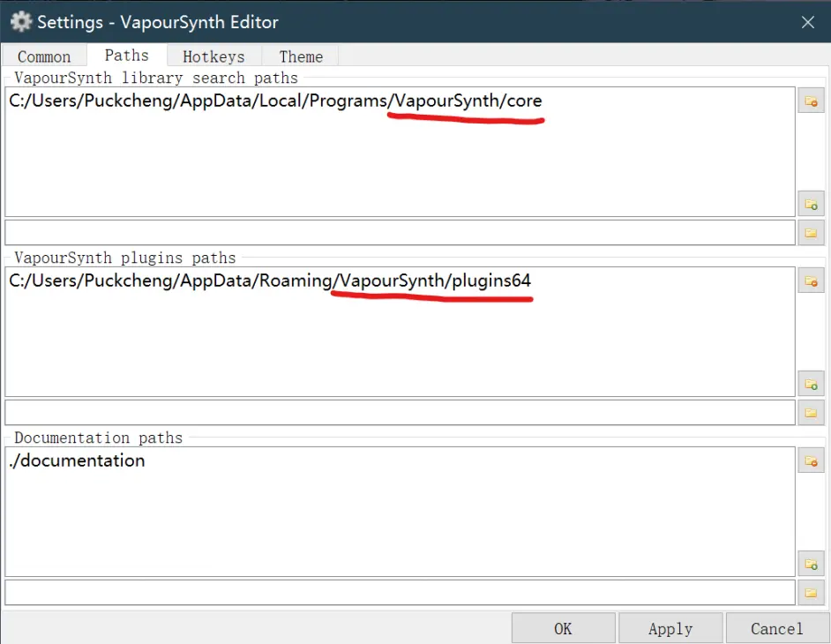Click the settings gear icon in title bar
Screen dimensions: 831x644
[20, 22]
